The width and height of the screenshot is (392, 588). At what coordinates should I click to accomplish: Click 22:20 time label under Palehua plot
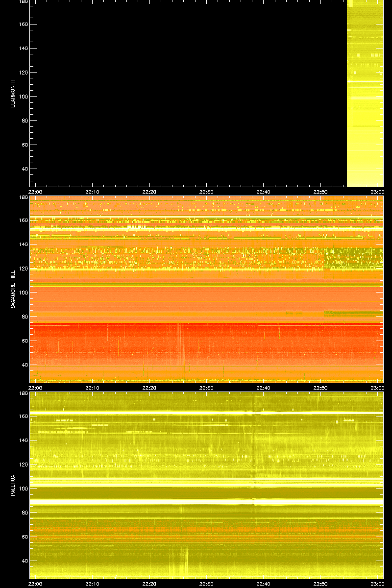[x=149, y=584]
